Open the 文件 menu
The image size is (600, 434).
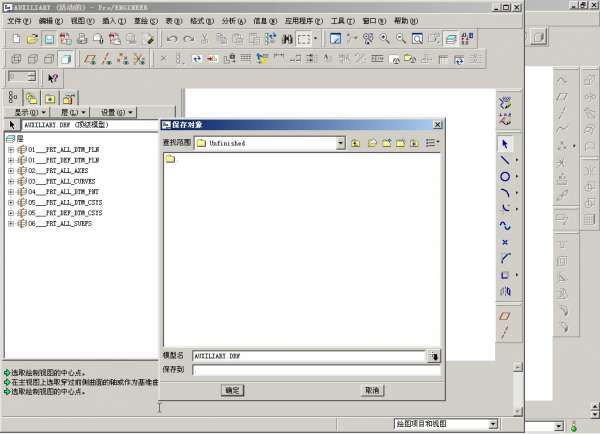pos(19,21)
